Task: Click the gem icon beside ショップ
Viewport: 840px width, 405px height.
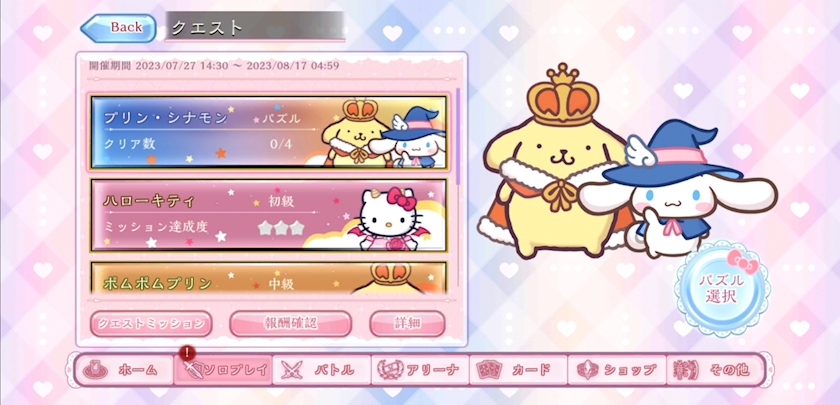Action: pos(588,370)
